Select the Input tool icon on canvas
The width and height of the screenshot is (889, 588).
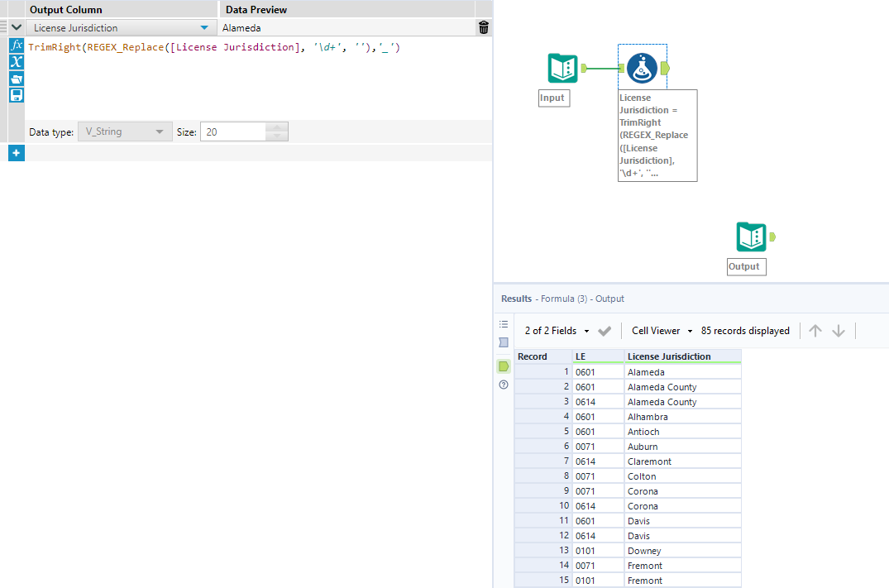562,68
